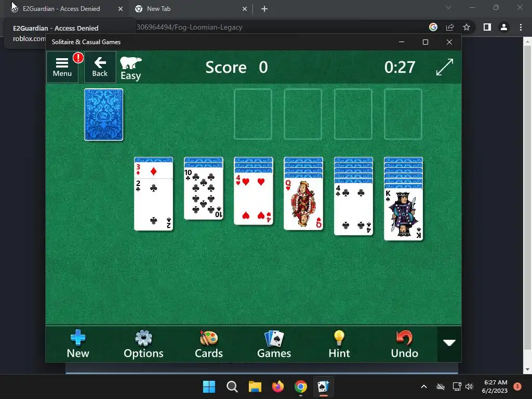Click the first empty foundation slot
Screen dimensions: 532x399
pos(253,114)
